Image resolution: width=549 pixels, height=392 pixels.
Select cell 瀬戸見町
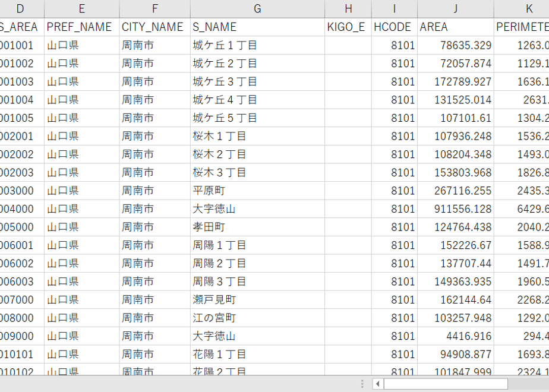pos(257,300)
